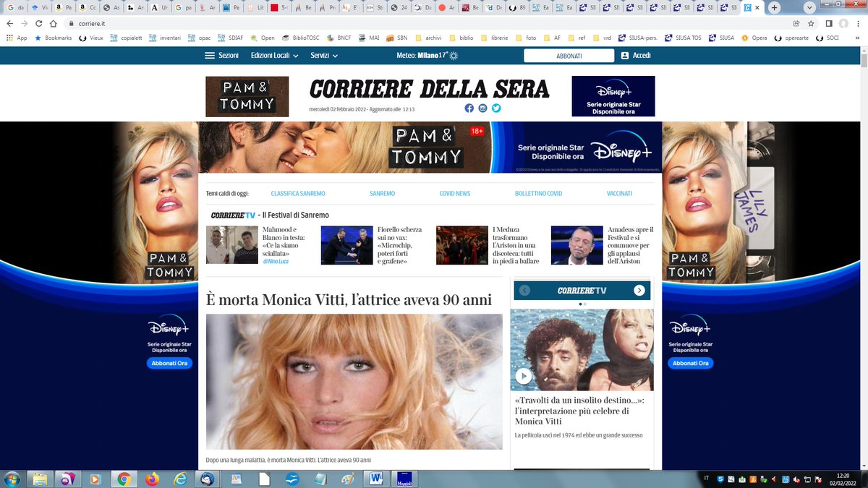This screenshot has width=868, height=488.
Task: Open Windows Explorer folder in taskbar
Action: pyautogui.click(x=40, y=479)
